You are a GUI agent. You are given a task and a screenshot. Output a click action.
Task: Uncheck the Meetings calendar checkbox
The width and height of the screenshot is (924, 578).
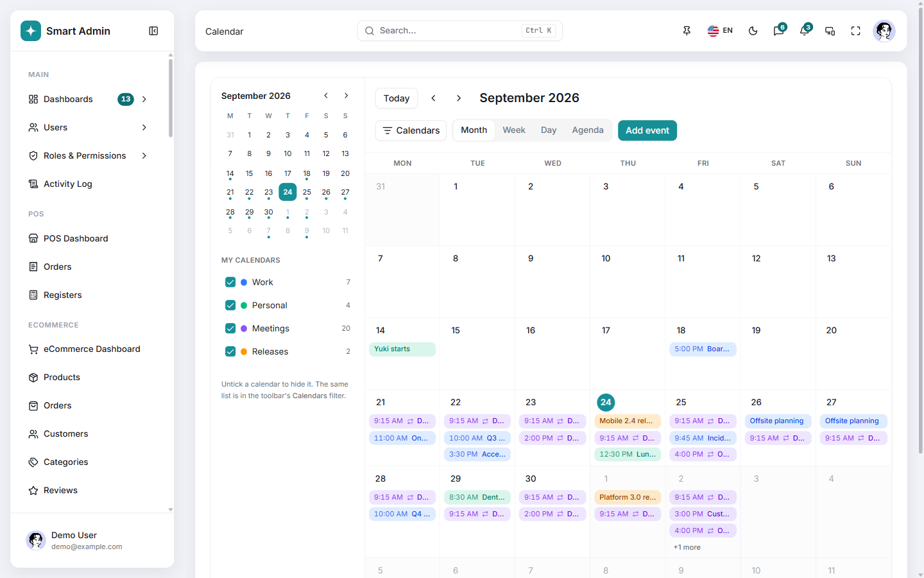coord(230,328)
